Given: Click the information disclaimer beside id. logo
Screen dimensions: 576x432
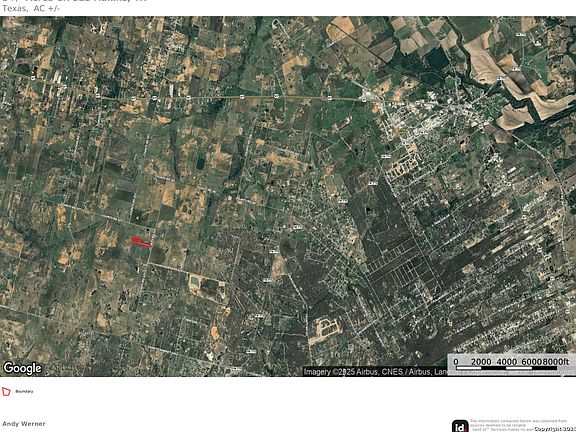Looking at the screenshot, I should point(519,425).
